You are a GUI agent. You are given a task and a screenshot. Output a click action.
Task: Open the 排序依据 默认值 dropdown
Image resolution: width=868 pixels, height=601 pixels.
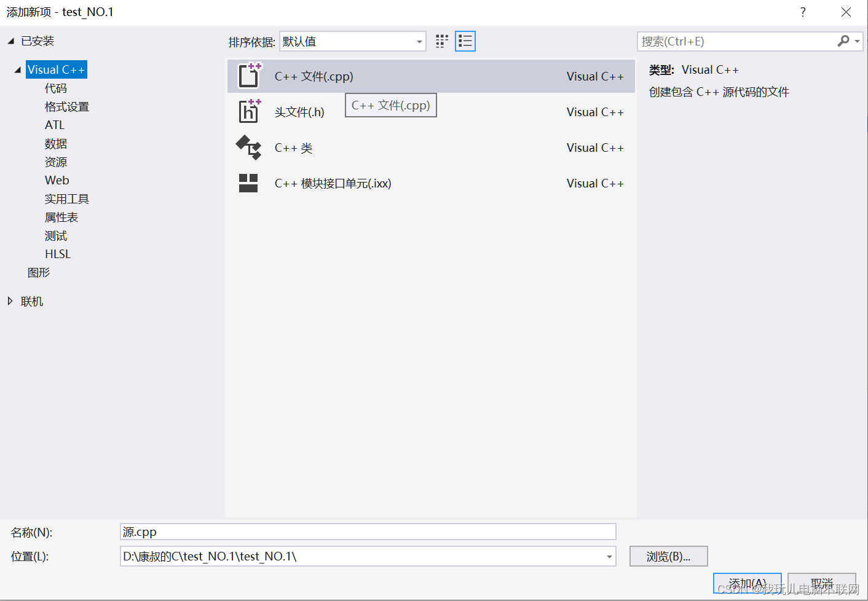point(353,41)
